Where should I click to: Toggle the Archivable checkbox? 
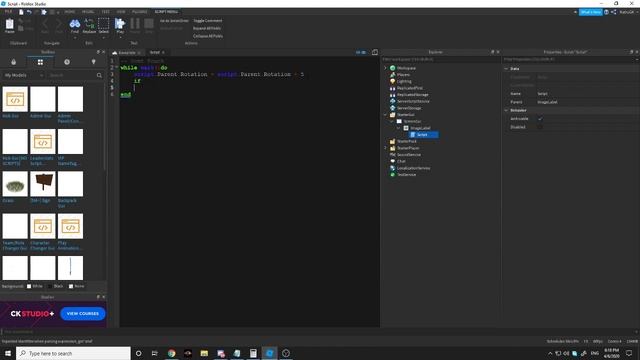(540, 119)
